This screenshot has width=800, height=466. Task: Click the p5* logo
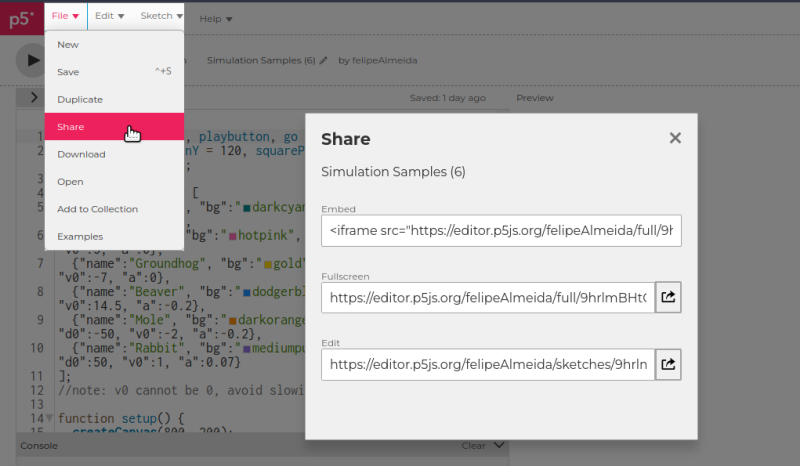pyautogui.click(x=21, y=17)
